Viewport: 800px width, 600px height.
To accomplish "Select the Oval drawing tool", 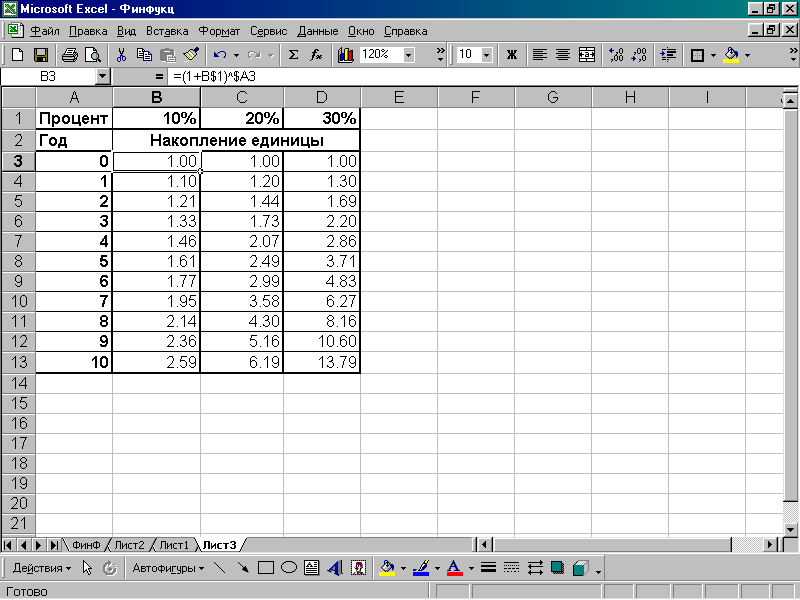I will click(289, 568).
